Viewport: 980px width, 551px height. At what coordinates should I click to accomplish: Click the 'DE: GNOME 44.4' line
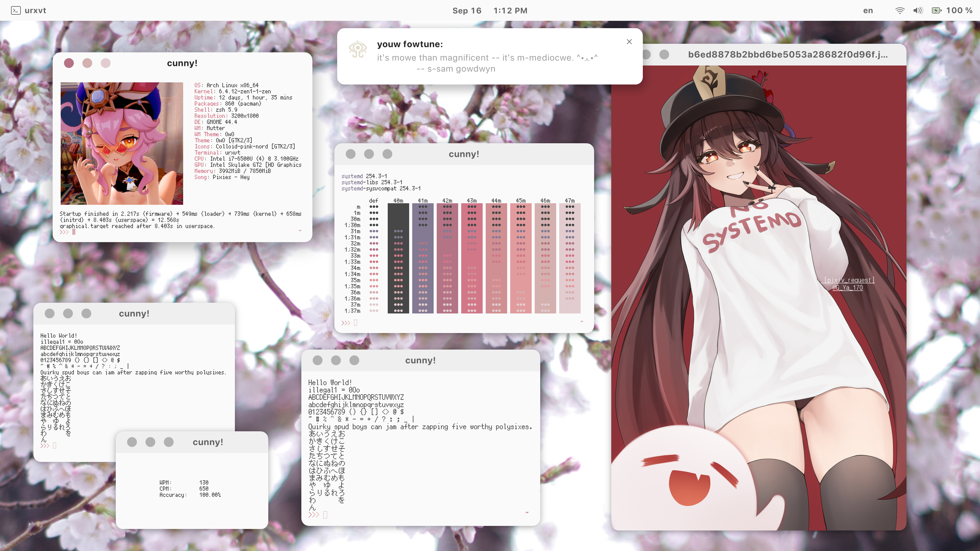216,122
